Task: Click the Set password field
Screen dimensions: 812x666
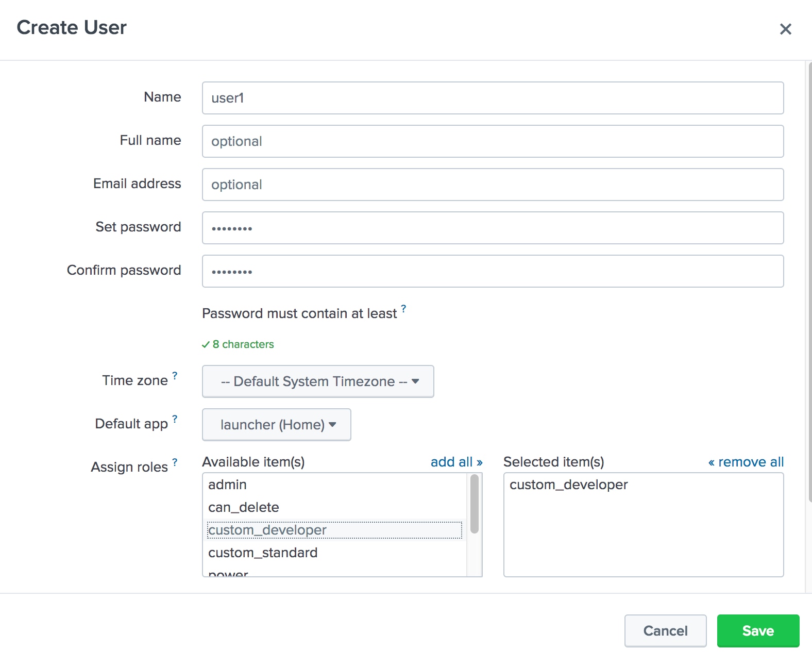Action: (493, 228)
